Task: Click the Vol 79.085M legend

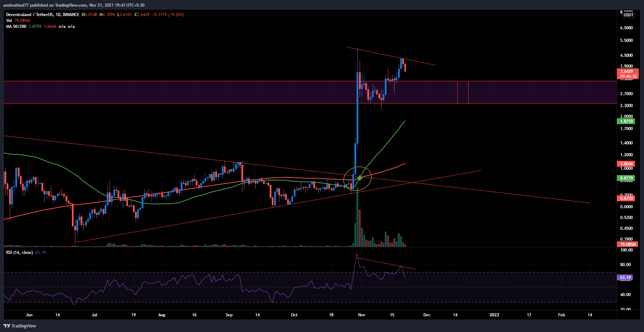Action: (x=18, y=21)
